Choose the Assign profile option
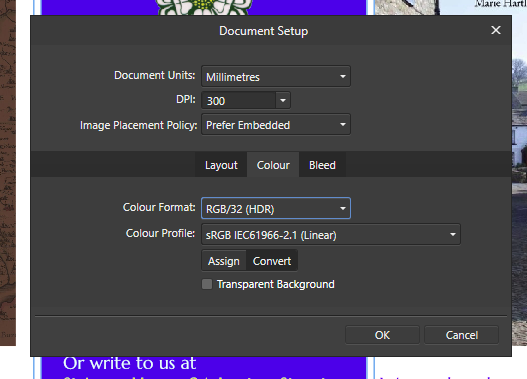Screen dimensions: 527x379 224,261
